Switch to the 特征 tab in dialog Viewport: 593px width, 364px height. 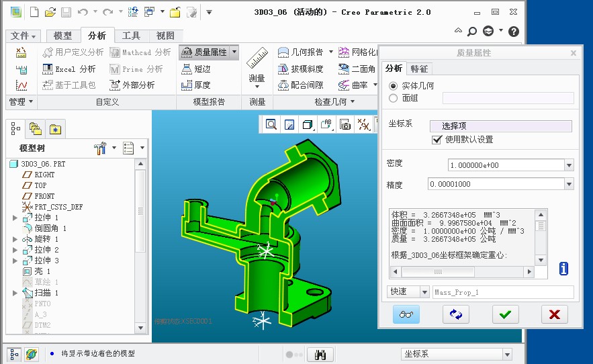point(419,69)
